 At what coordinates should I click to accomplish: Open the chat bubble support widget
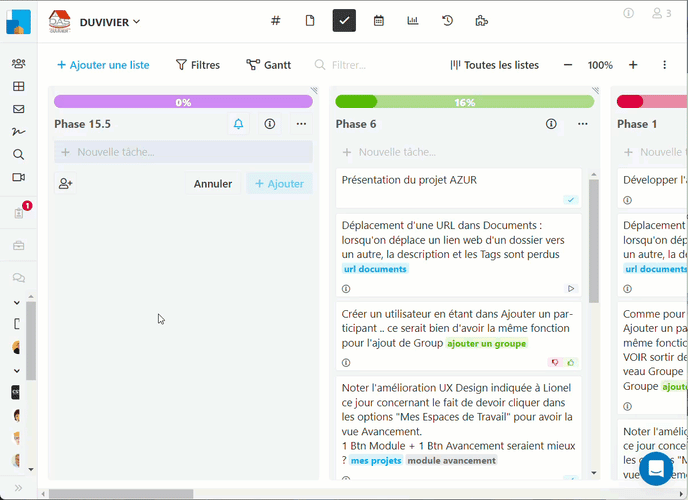(656, 468)
